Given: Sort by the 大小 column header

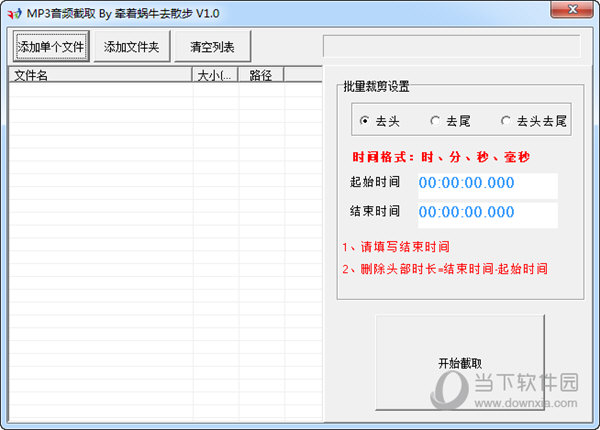Looking at the screenshot, I should coord(215,75).
